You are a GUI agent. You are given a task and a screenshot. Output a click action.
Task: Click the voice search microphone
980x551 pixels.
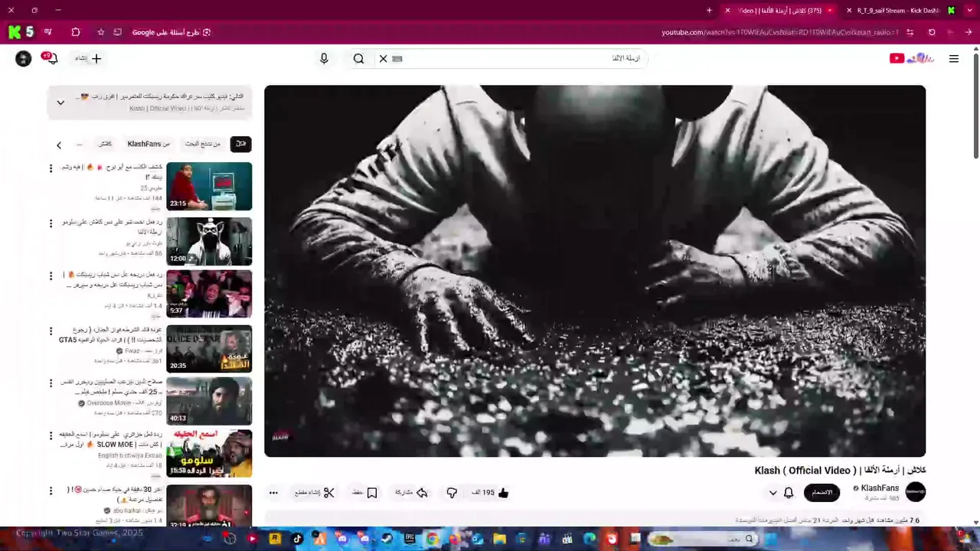pos(324,58)
